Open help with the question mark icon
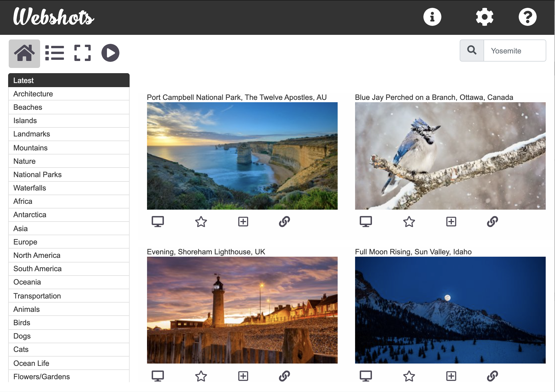The image size is (555, 392). click(527, 17)
